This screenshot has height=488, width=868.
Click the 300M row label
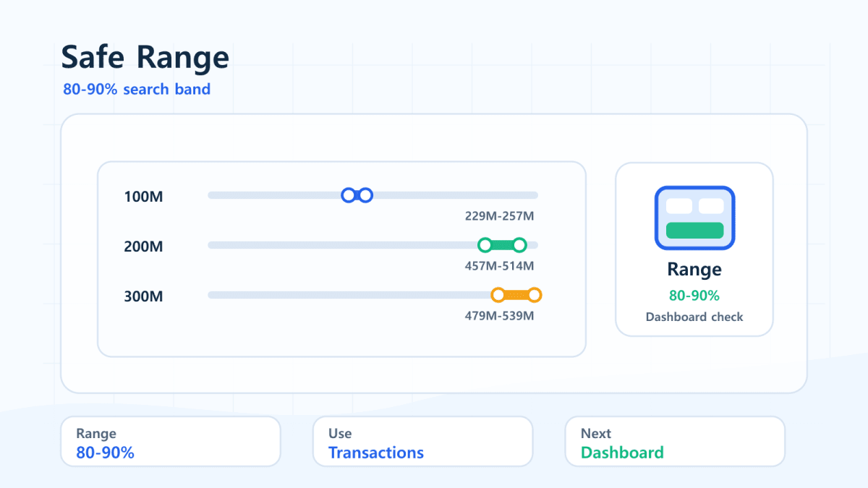(143, 296)
